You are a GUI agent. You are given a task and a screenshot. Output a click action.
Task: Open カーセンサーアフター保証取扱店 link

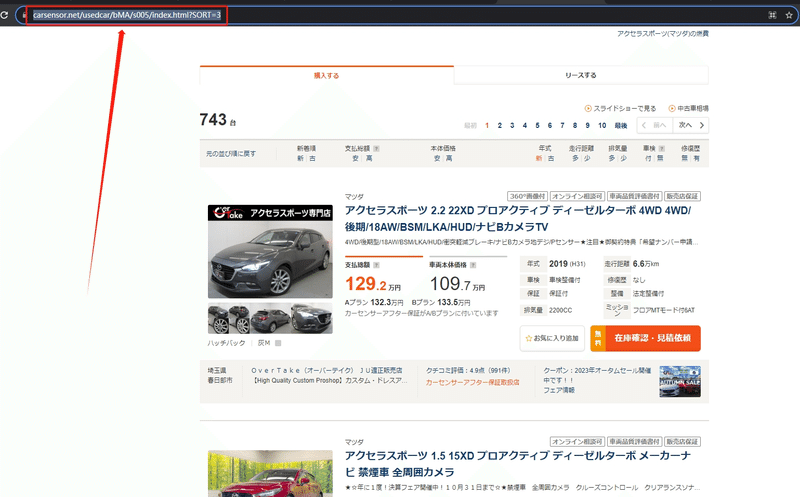click(472, 382)
